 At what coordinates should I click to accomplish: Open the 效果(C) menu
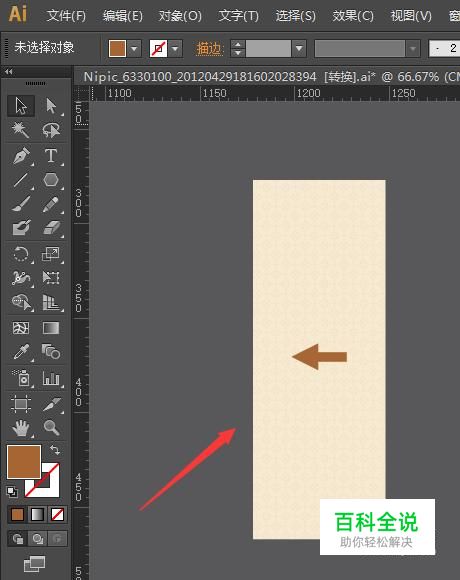[x=353, y=16]
